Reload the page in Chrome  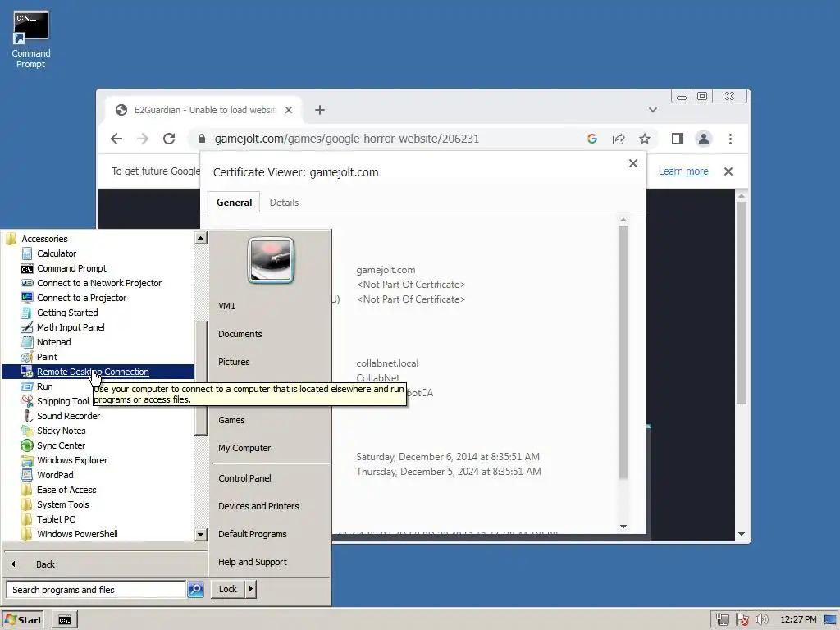[169, 139]
